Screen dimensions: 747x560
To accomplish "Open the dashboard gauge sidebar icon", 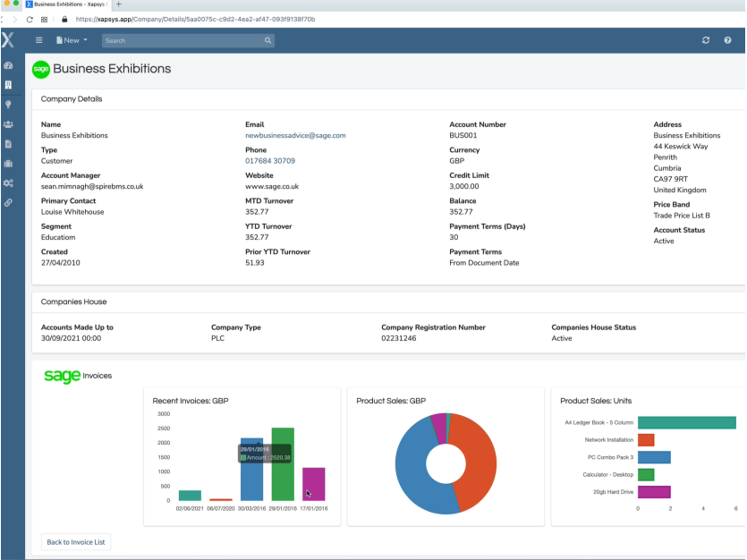I will [x=8, y=65].
